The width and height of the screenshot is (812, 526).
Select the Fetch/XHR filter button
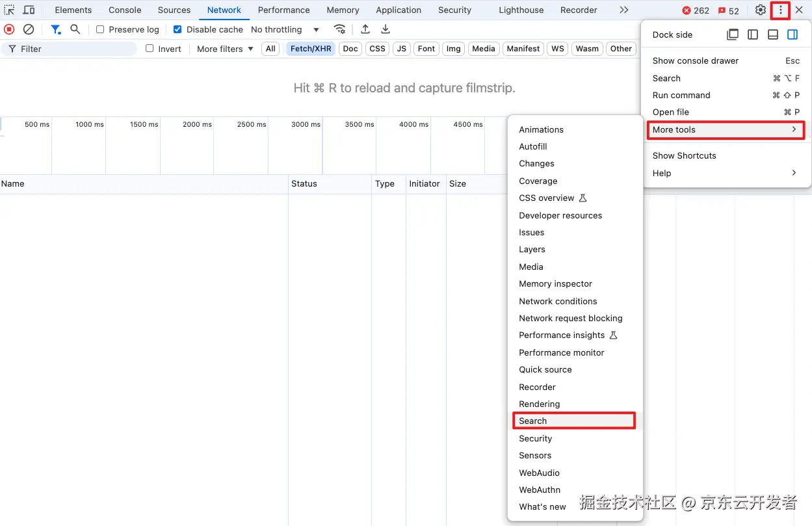pos(311,49)
